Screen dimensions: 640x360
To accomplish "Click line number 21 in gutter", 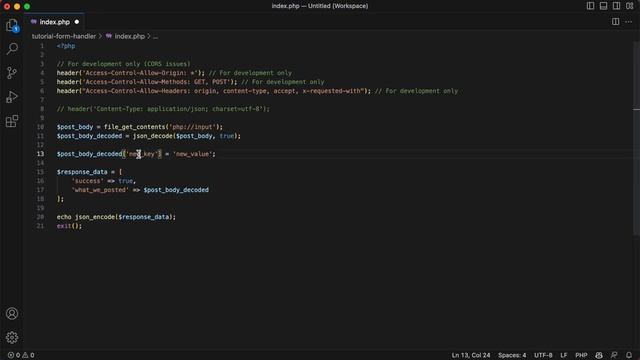I will click(x=40, y=226).
